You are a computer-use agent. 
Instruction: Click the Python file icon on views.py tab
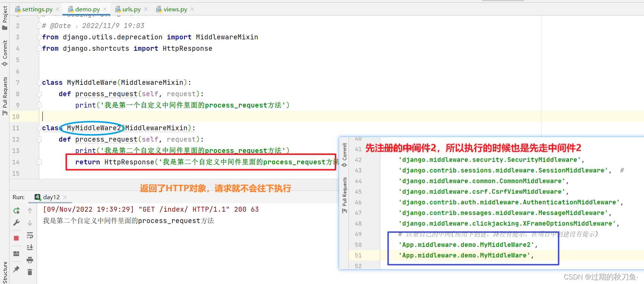pos(159,9)
